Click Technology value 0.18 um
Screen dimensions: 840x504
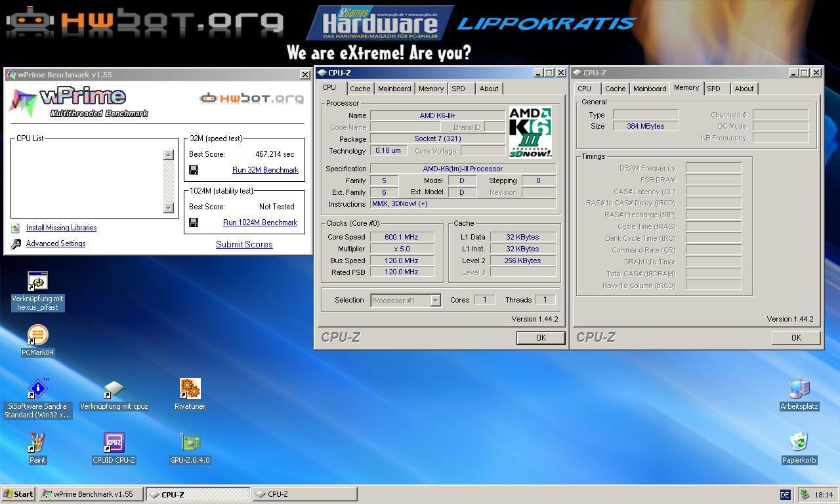tap(388, 150)
